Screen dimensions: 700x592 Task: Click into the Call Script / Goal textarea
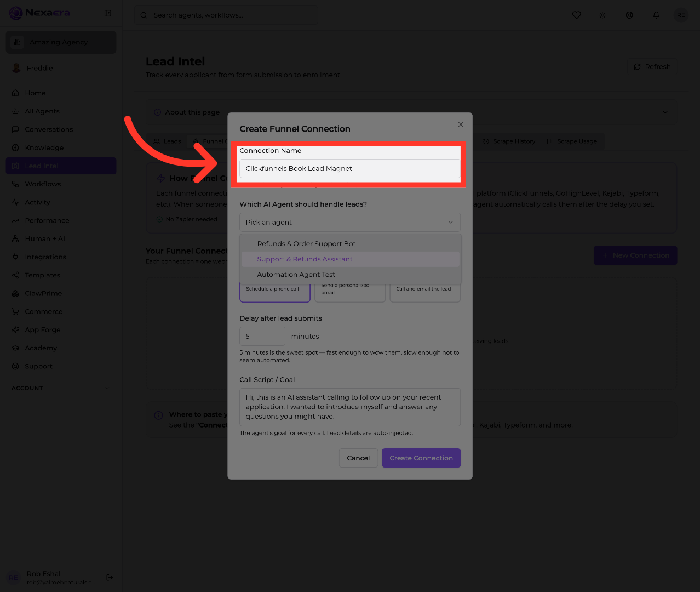[350, 407]
